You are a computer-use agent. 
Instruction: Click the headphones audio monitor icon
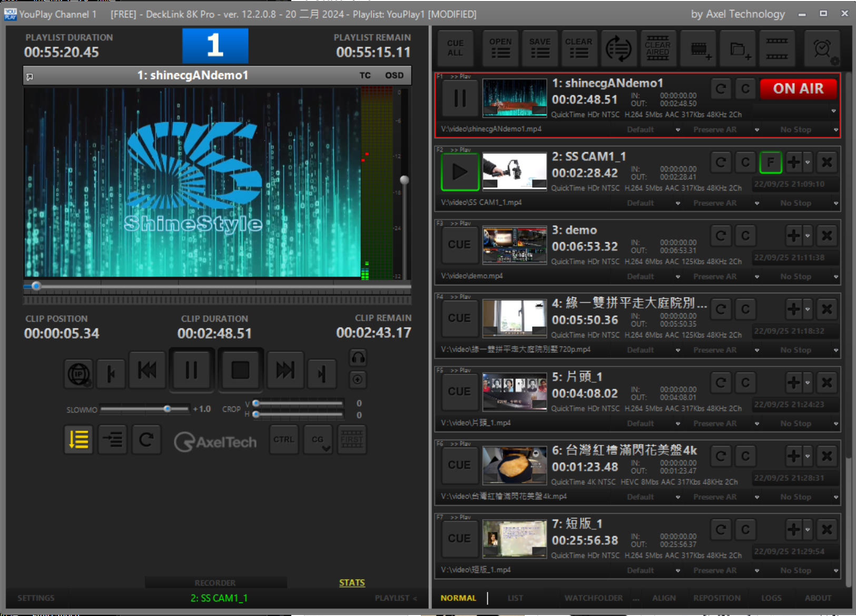pos(358,358)
